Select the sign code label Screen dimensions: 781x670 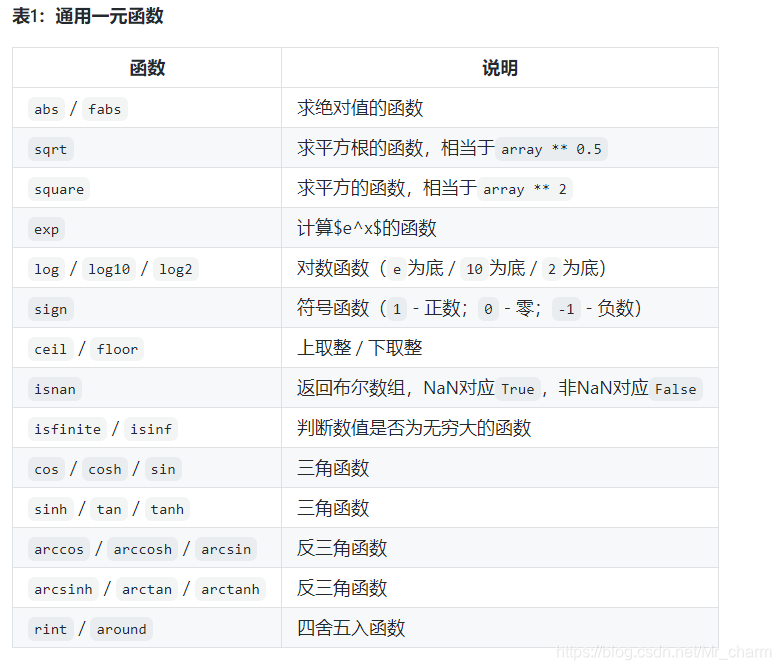51,309
